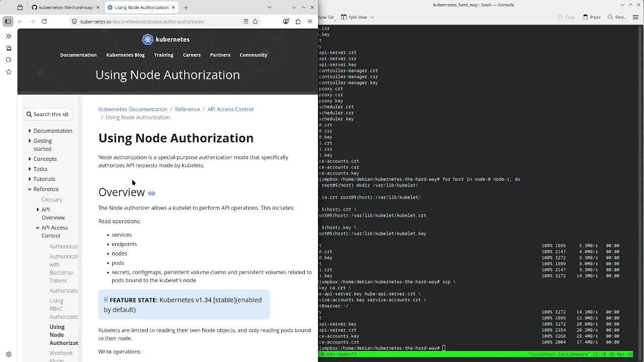644x362 pixels.
Task: Click the Firefox address bar URL
Action: 142,22
